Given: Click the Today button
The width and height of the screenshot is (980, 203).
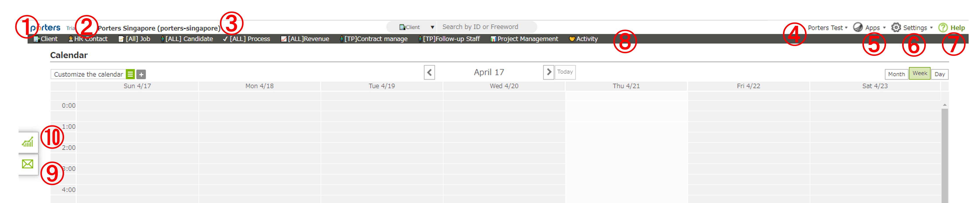Looking at the screenshot, I should (565, 72).
